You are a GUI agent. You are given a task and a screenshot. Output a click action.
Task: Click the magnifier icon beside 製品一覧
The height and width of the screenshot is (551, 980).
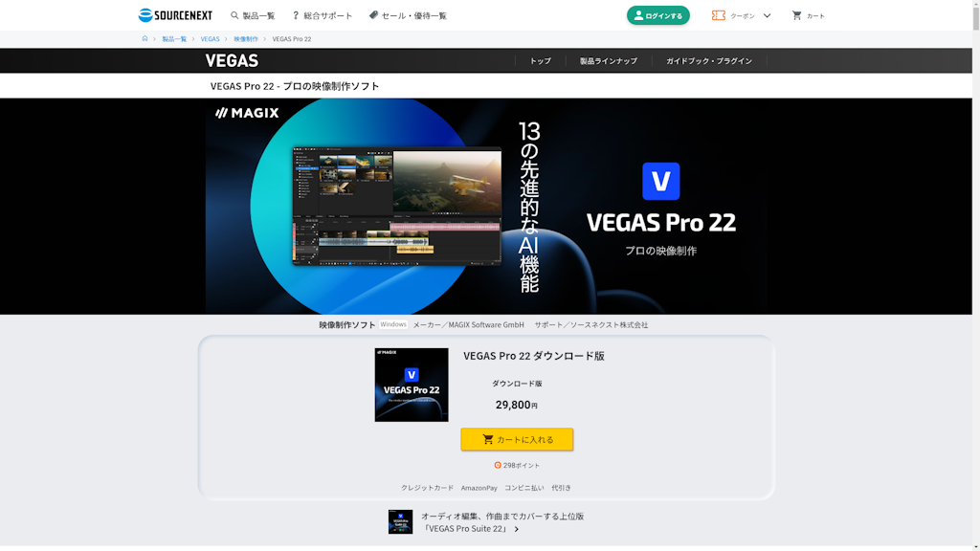(234, 15)
